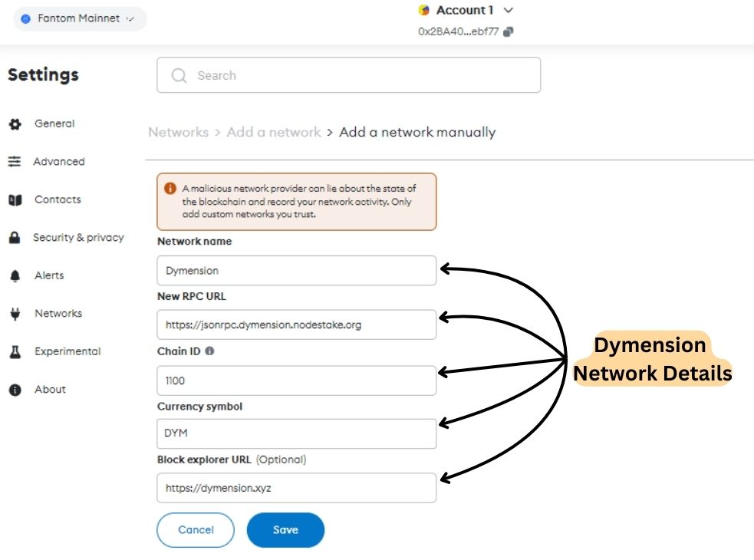Viewport: 754px width, 560px height.
Task: Click the Contacts book icon
Action: pyautogui.click(x=15, y=199)
